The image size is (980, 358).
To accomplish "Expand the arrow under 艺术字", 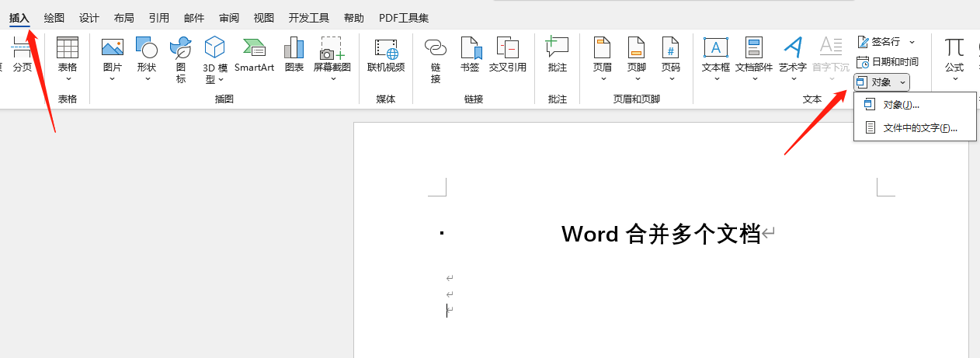I will (x=793, y=79).
